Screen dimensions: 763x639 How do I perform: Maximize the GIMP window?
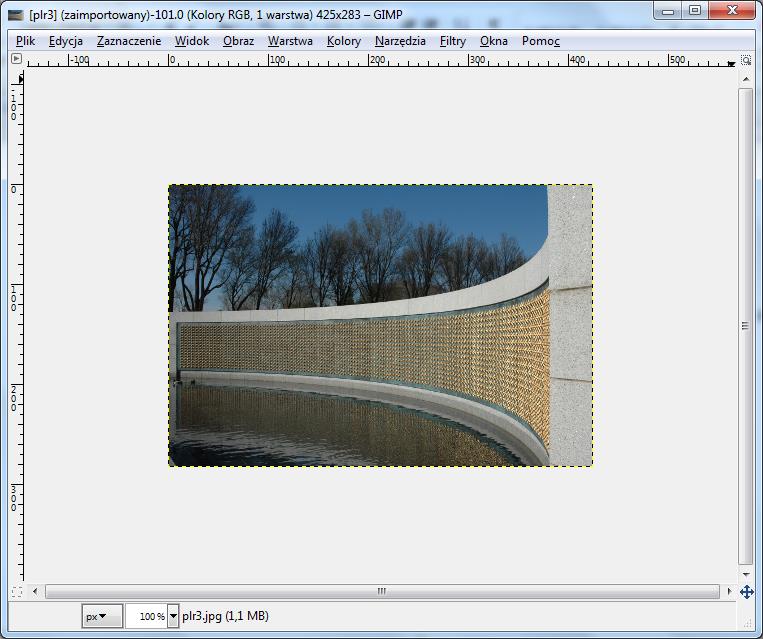(695, 11)
